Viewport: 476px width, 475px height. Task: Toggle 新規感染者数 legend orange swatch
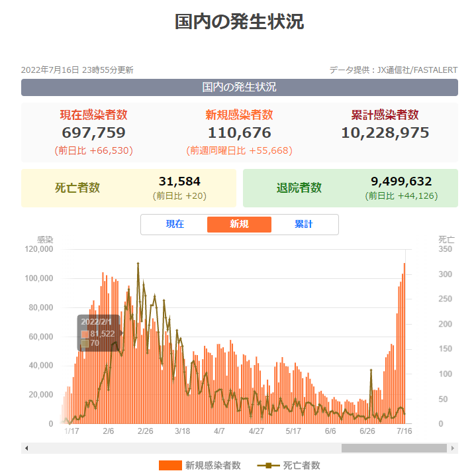(x=170, y=465)
